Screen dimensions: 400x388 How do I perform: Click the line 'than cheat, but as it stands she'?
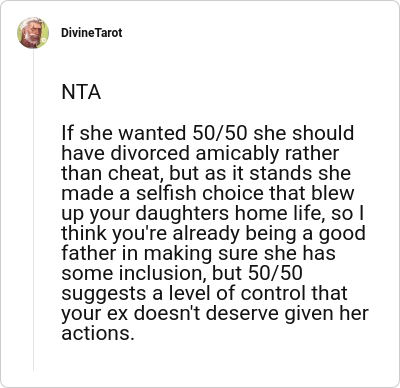point(206,173)
